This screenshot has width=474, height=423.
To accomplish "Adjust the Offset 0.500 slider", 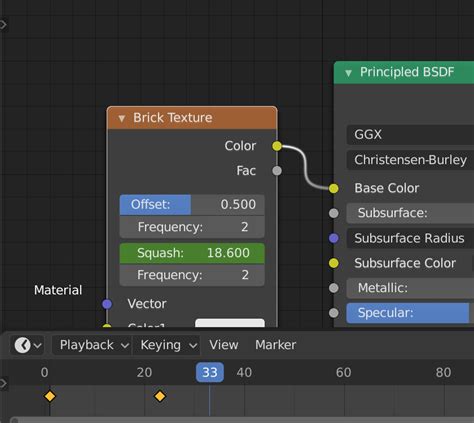I will click(x=192, y=205).
